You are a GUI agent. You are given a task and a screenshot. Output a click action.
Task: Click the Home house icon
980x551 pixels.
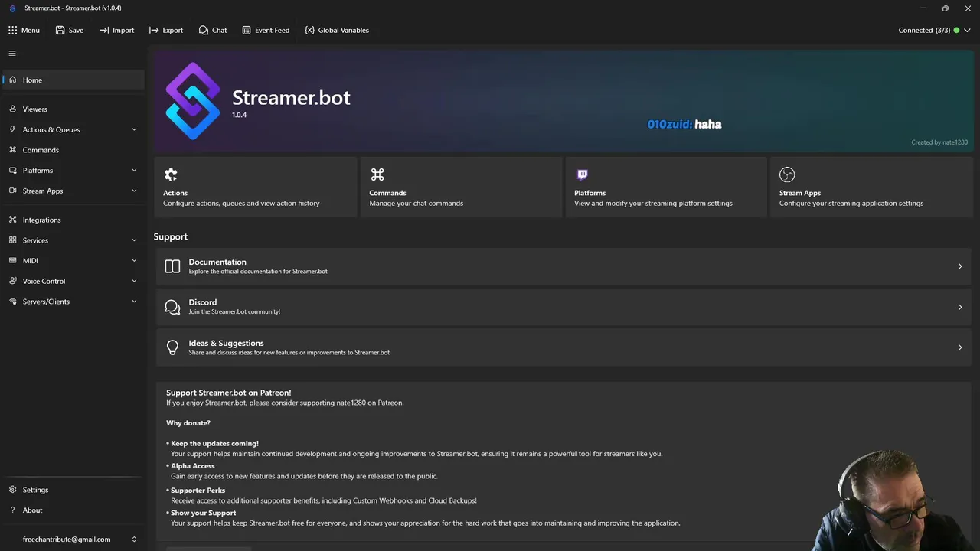point(12,80)
